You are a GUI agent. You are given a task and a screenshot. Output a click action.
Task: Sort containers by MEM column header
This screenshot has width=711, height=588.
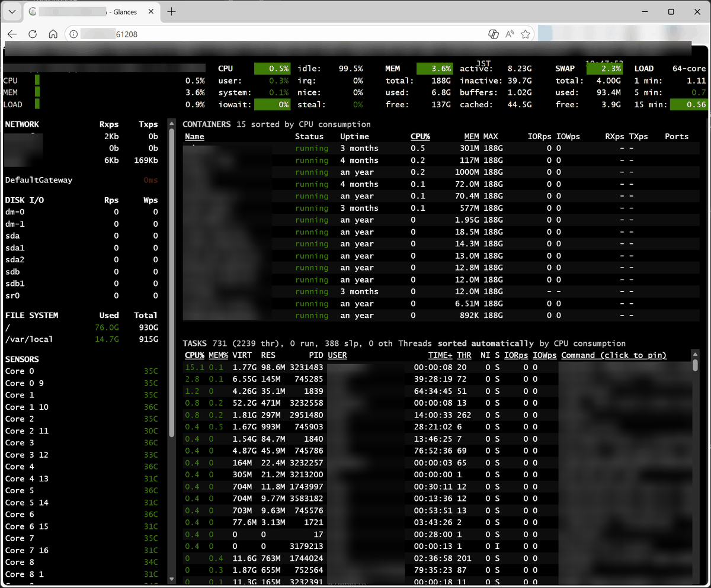(x=471, y=136)
